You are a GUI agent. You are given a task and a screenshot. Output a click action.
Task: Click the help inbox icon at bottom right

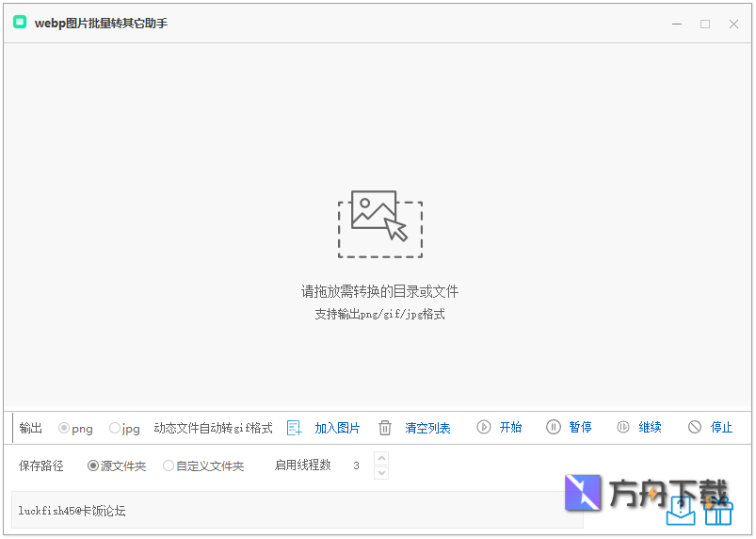[681, 511]
